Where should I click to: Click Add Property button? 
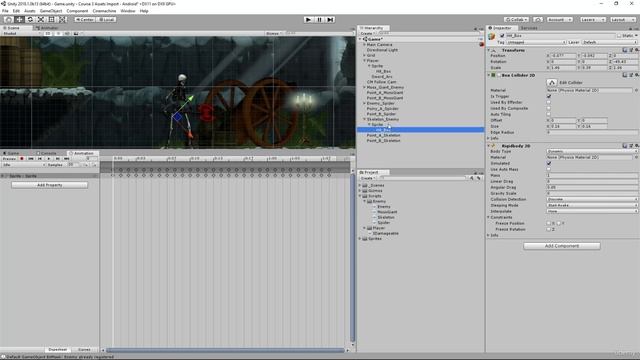tap(49, 185)
